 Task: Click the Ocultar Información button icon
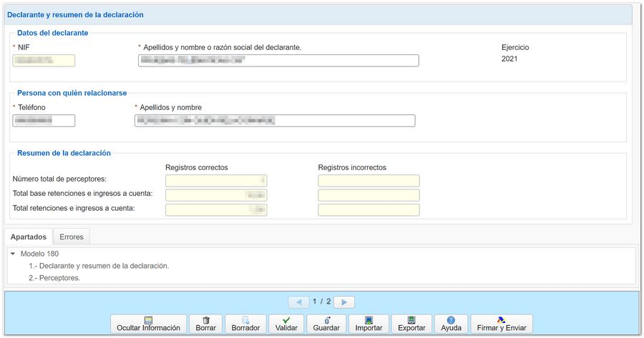tap(148, 320)
